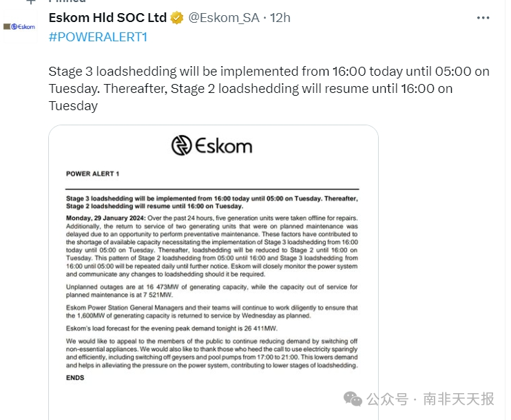Open the tweet via the 12h timestamp
511x420 pixels.
click(280, 18)
